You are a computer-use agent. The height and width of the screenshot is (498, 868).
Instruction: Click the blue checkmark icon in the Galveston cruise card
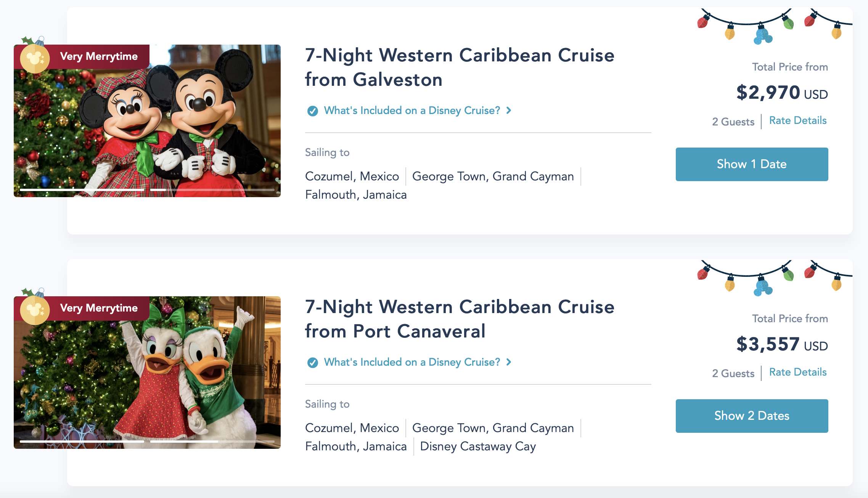coord(313,111)
